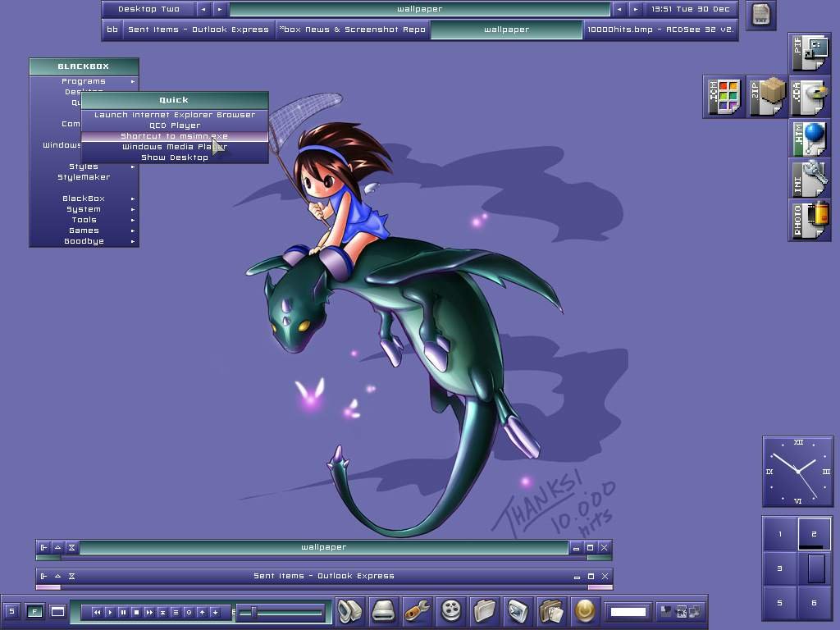Switch to workspace 1 in the pager
840x630 pixels.
780,534
